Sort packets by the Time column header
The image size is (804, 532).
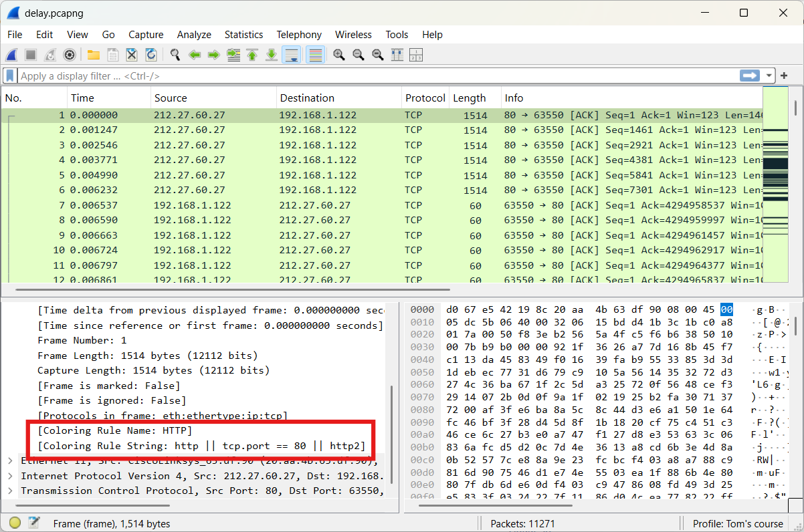point(108,98)
